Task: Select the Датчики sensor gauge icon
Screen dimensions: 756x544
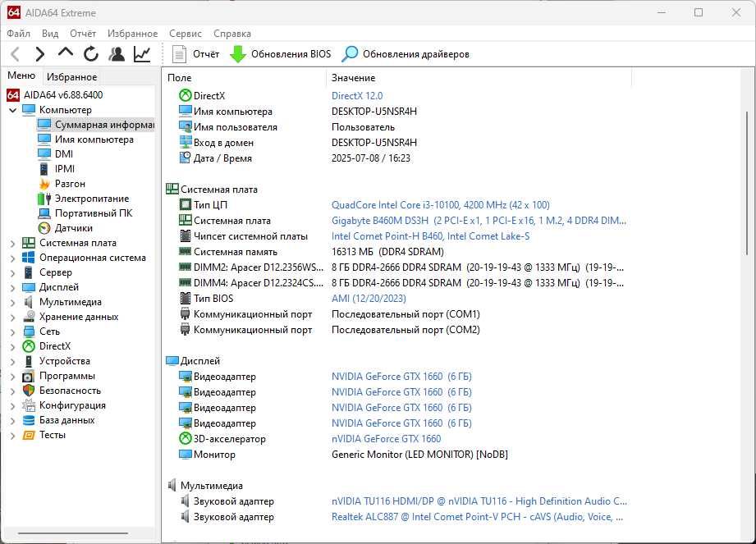Action: click(44, 228)
